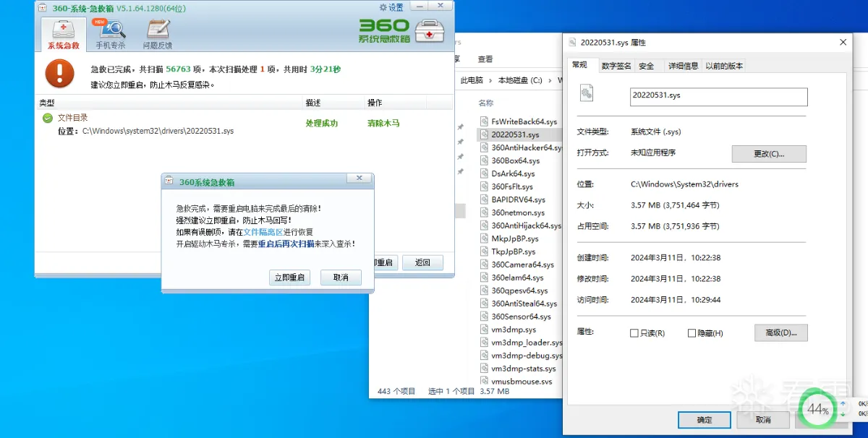
Task: Select 360Sensor64.sys file
Action: (516, 317)
